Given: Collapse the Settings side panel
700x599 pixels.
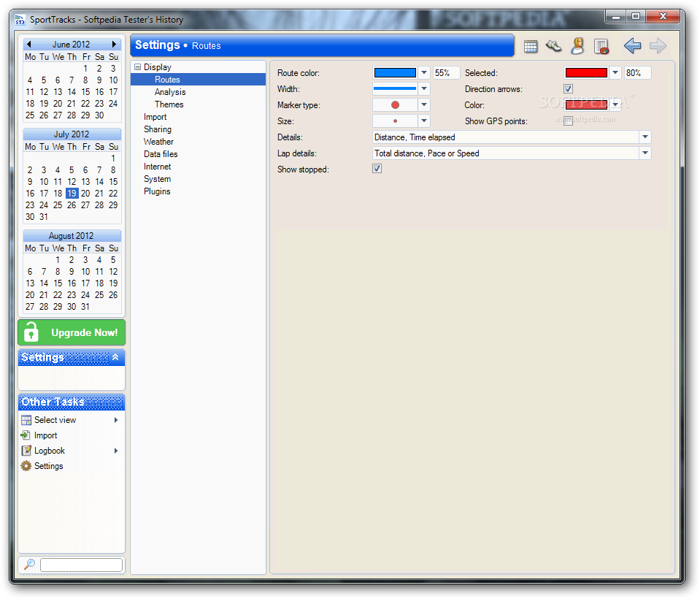Looking at the screenshot, I should (115, 357).
